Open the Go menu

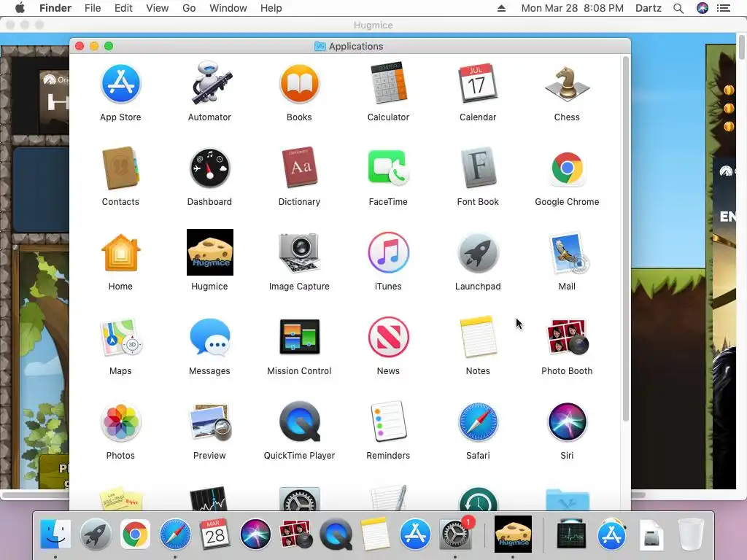(189, 8)
